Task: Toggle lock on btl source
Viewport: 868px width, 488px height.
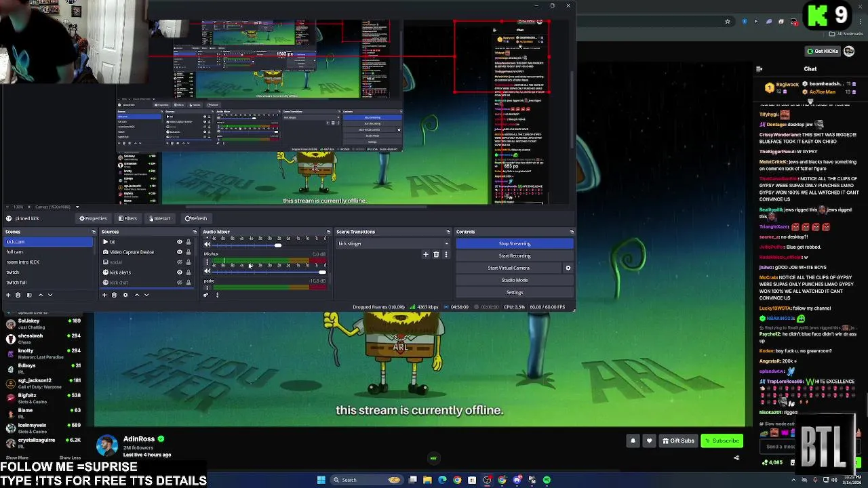Action: pos(189,242)
